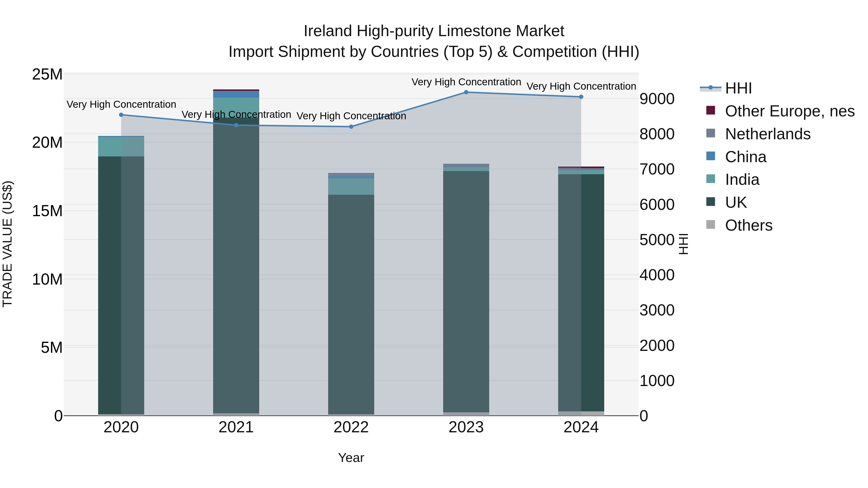Viewport: 868px width, 488px height.
Task: Click the 1000 HHI axis tick
Action: pyautogui.click(x=657, y=381)
